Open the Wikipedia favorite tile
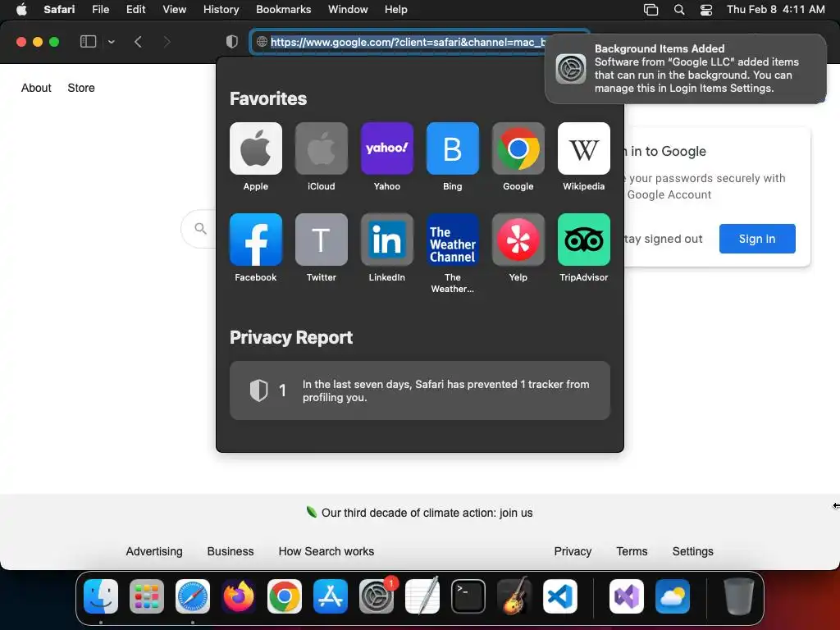The height and width of the screenshot is (630, 840). click(583, 148)
